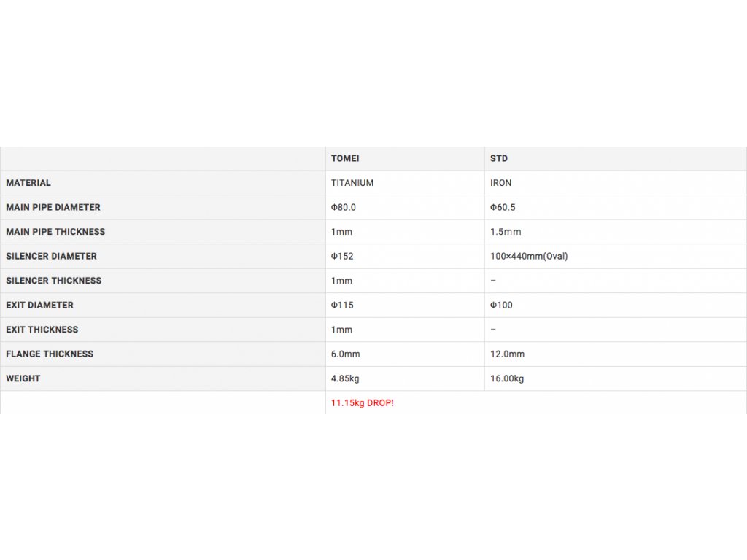Click the Φ80.0 diameter value
Screen dimensions: 747x560
344,207
